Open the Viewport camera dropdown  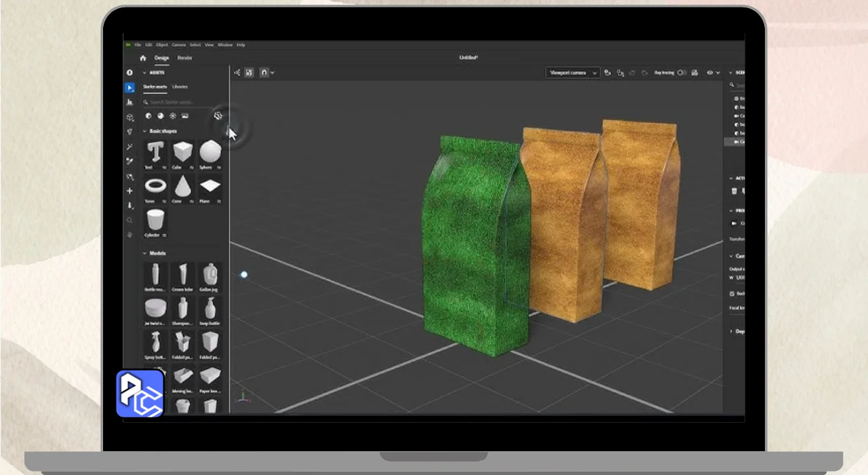click(572, 73)
